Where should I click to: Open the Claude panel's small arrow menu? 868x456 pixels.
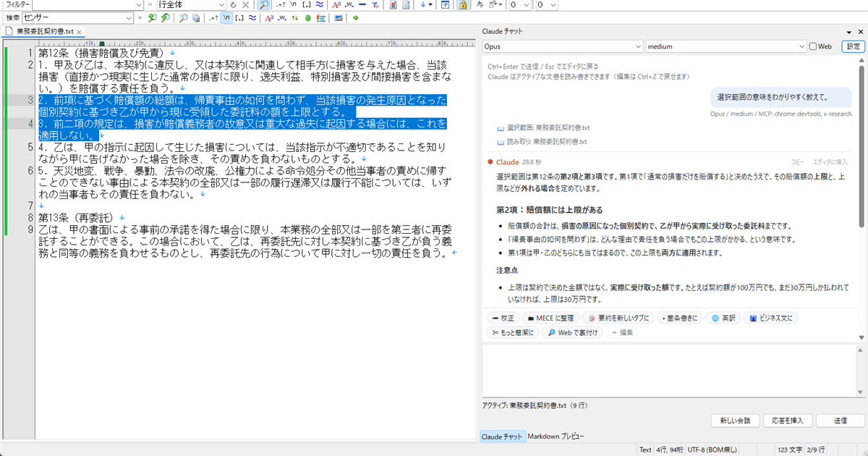tap(850, 32)
